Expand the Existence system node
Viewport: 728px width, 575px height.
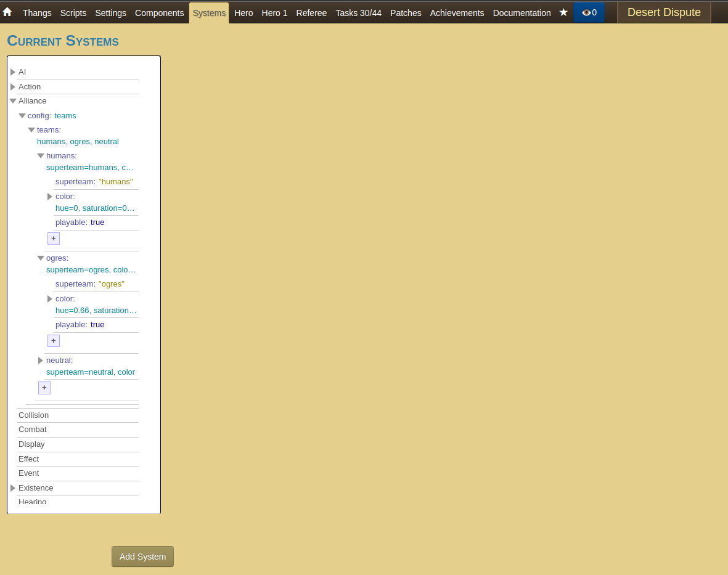click(x=13, y=488)
